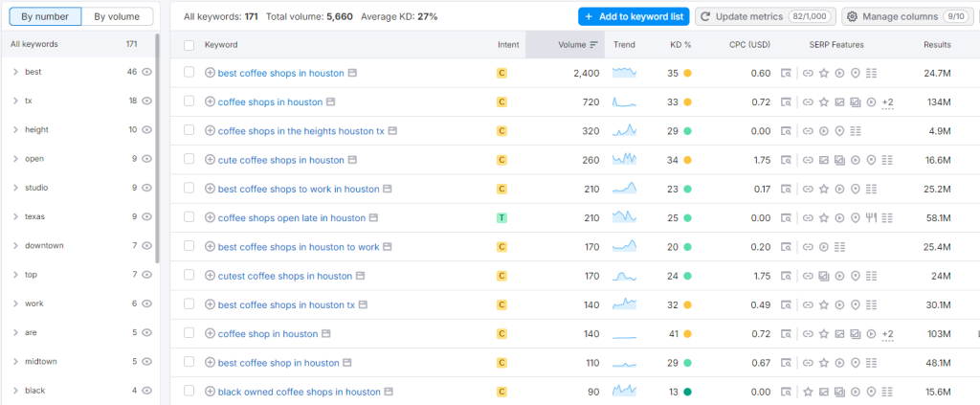This screenshot has width=980, height=405.
Task: Click plus icon beside 'best coffee shops in houston'
Action: pos(210,73)
